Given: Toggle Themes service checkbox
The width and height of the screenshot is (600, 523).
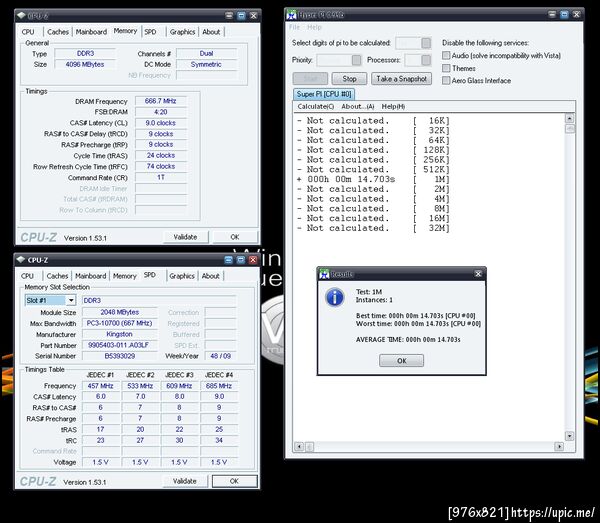Looking at the screenshot, I should 446,68.
